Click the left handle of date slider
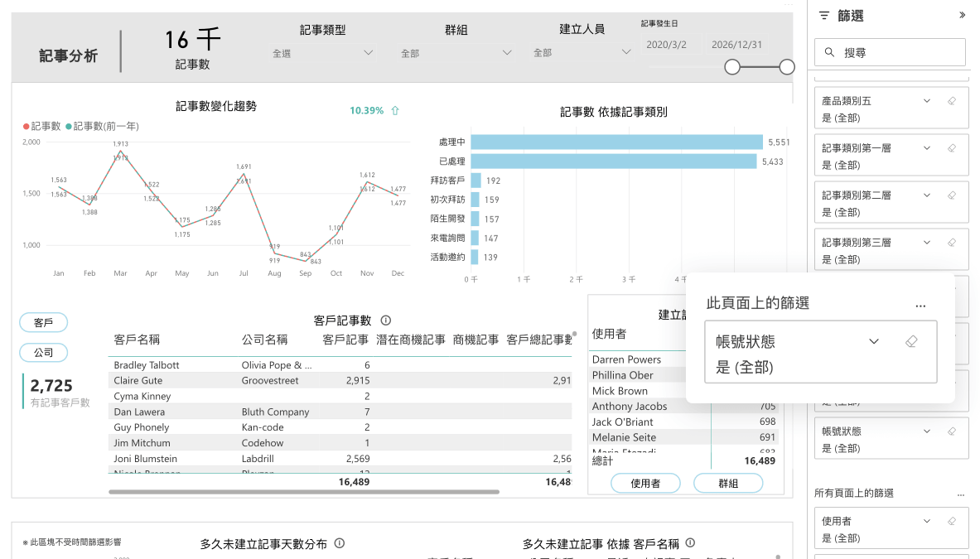 (x=731, y=67)
